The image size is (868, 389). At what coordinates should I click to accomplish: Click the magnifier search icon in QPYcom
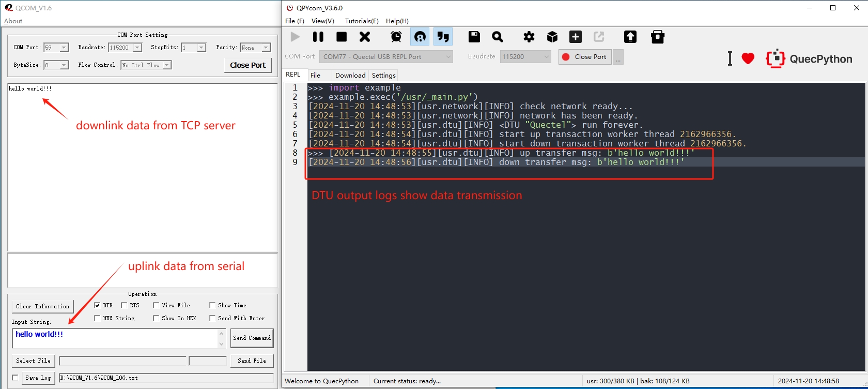coord(498,37)
